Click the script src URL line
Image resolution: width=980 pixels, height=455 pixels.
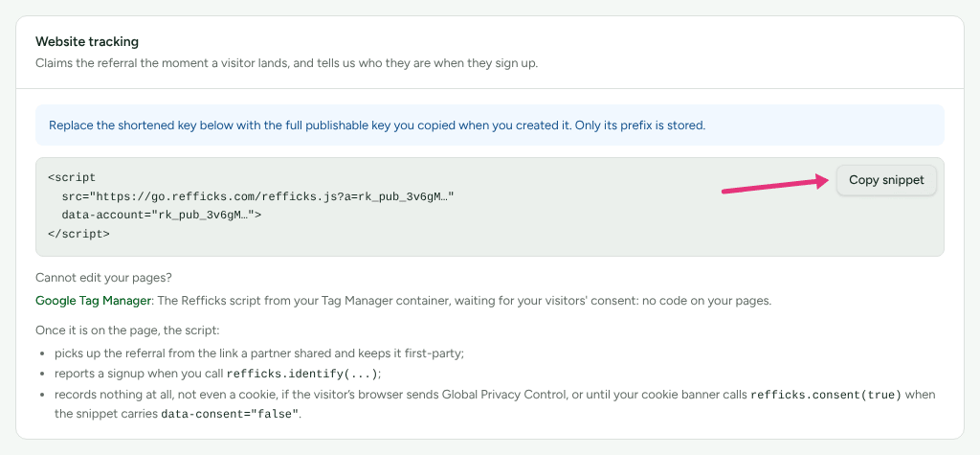coord(257,196)
